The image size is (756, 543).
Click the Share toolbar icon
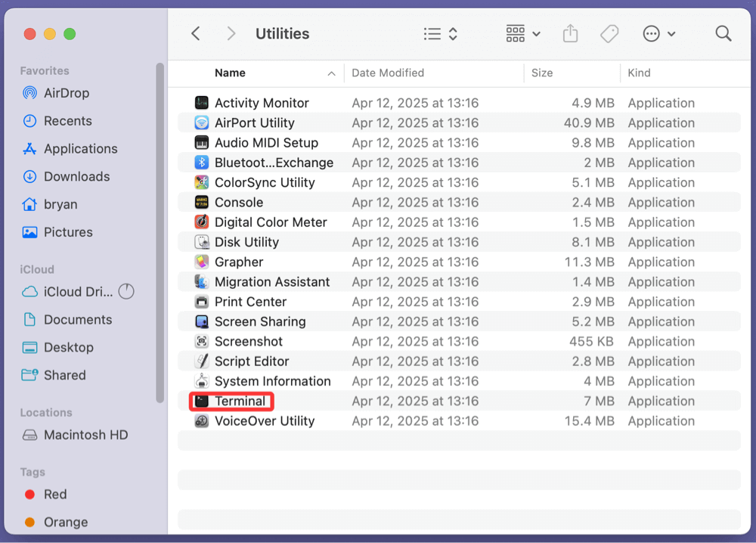[570, 33]
